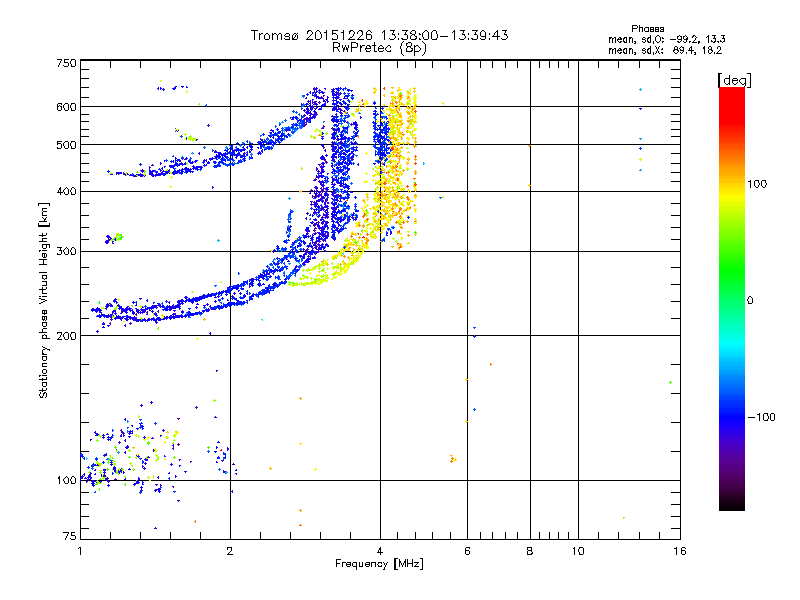Click the plot title 'Tromsø 20151226 13:38:00-13:39:43'

pyautogui.click(x=379, y=35)
